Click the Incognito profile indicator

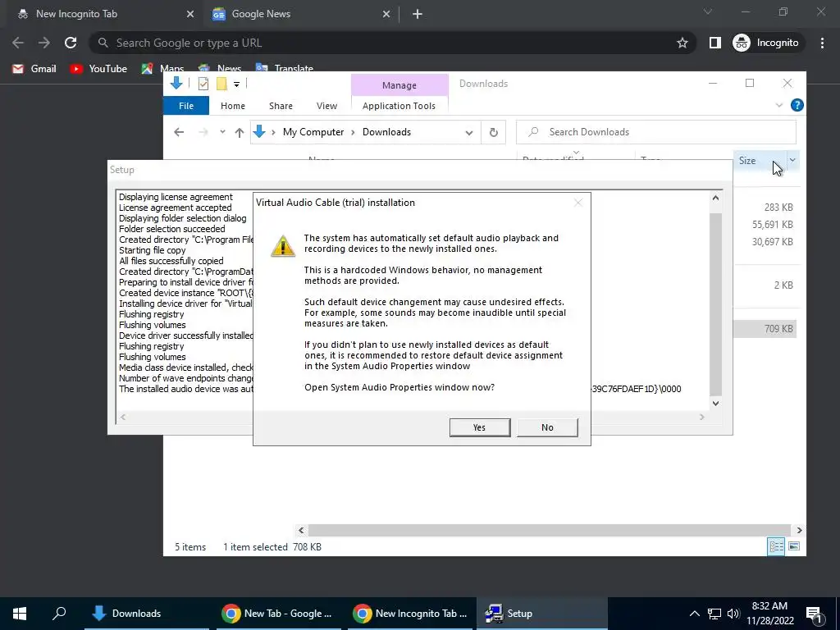pos(766,43)
